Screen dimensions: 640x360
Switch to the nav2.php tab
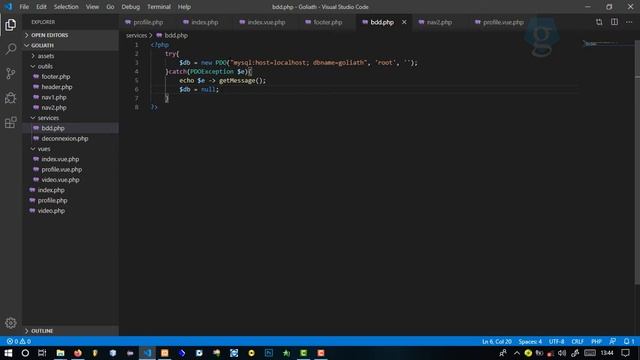pos(439,22)
